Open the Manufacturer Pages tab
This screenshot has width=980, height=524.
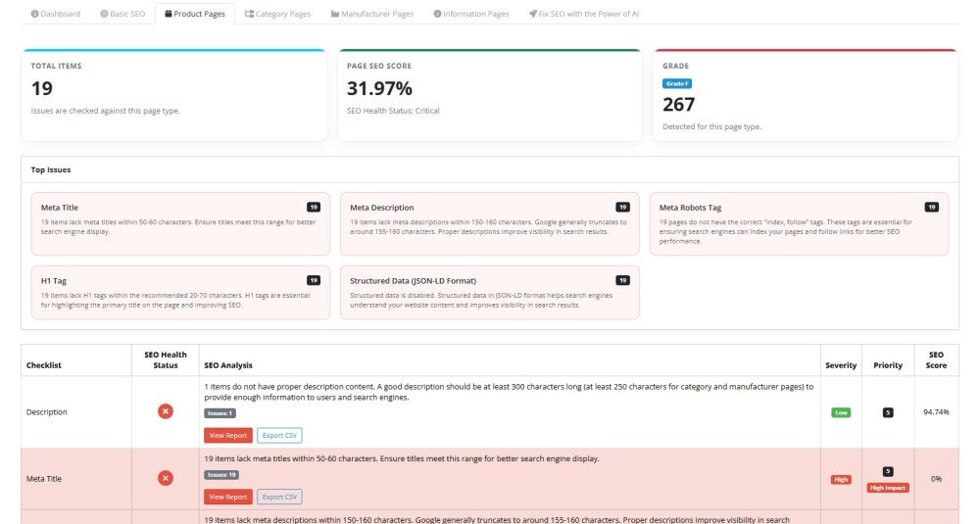pyautogui.click(x=372, y=15)
